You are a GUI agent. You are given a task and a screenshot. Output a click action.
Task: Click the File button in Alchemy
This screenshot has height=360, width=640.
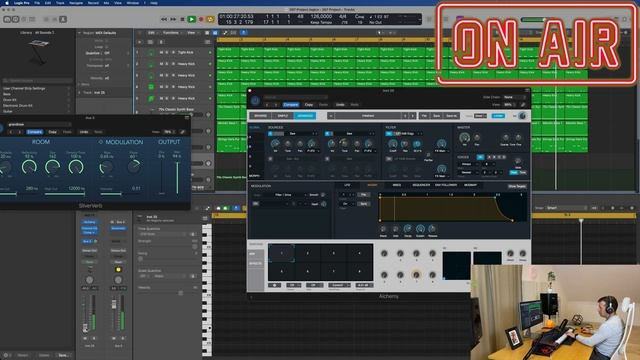click(x=424, y=116)
